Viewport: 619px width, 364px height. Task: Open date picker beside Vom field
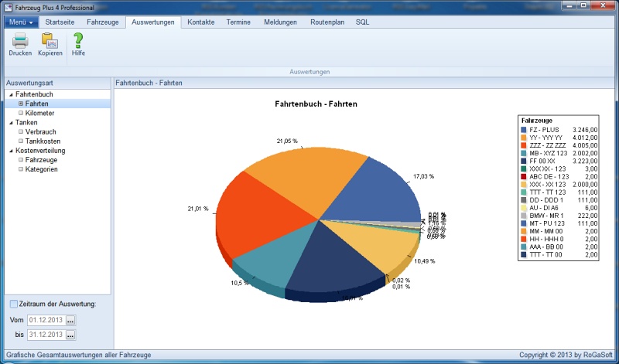(x=70, y=320)
